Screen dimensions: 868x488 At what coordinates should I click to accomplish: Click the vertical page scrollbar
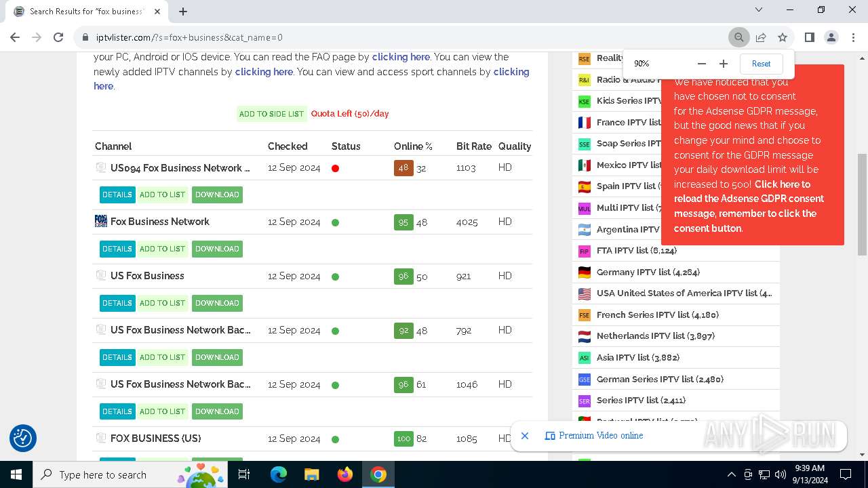click(x=862, y=205)
